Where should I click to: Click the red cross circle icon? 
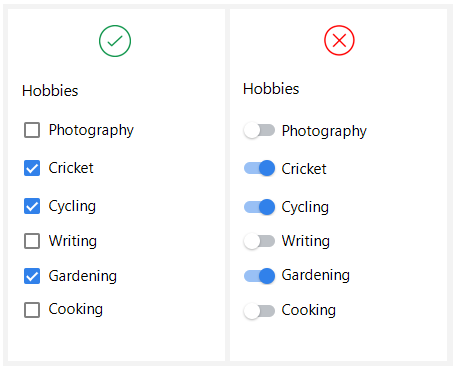click(339, 40)
